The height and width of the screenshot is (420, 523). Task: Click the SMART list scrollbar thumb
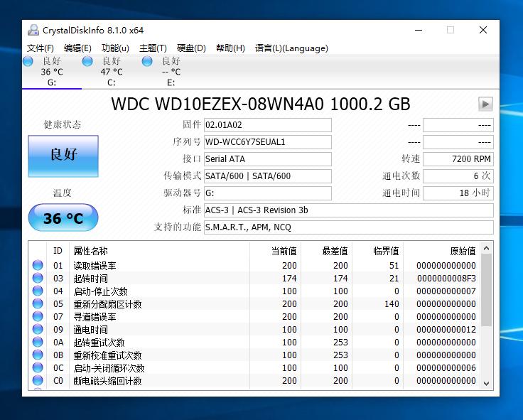click(x=486, y=289)
